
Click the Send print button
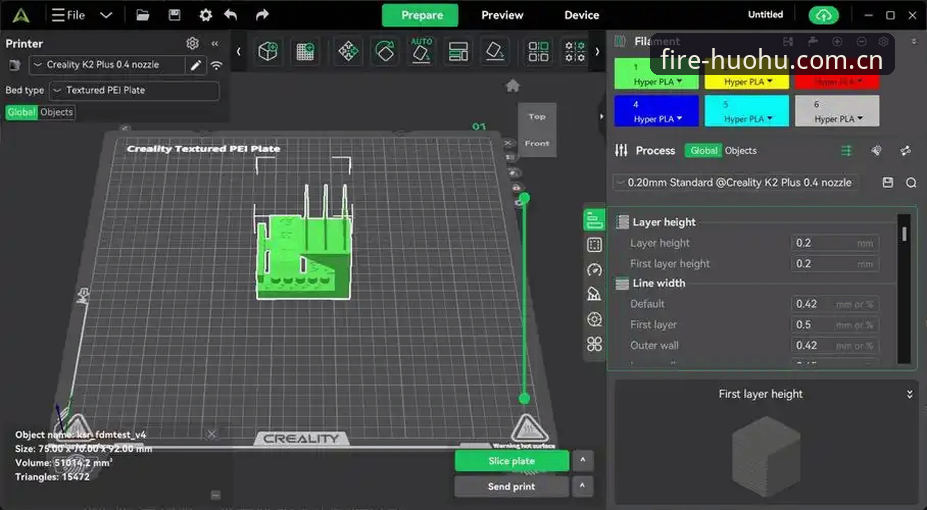pos(511,486)
